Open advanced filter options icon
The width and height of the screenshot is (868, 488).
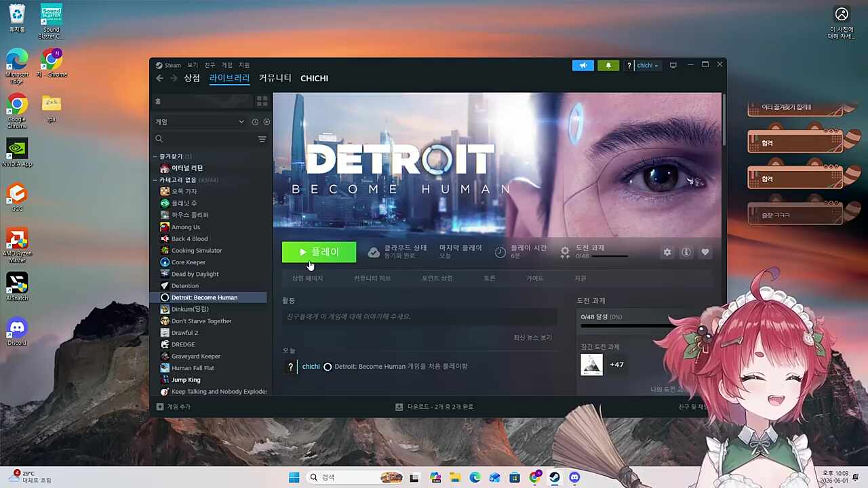pyautogui.click(x=262, y=139)
